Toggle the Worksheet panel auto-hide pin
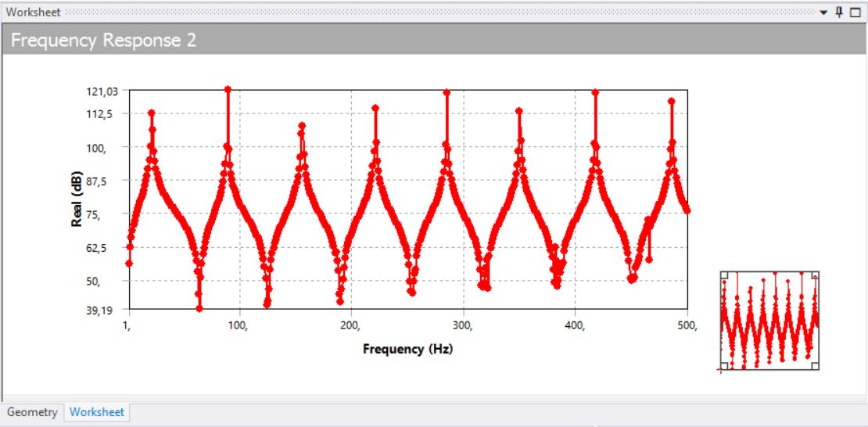The image size is (868, 427). [839, 12]
